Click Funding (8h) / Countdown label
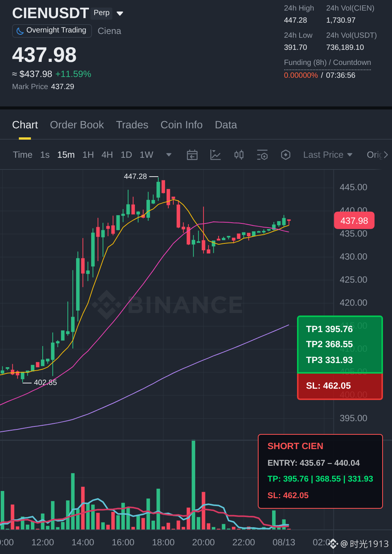Viewport: 392px width, 554px height. point(328,62)
